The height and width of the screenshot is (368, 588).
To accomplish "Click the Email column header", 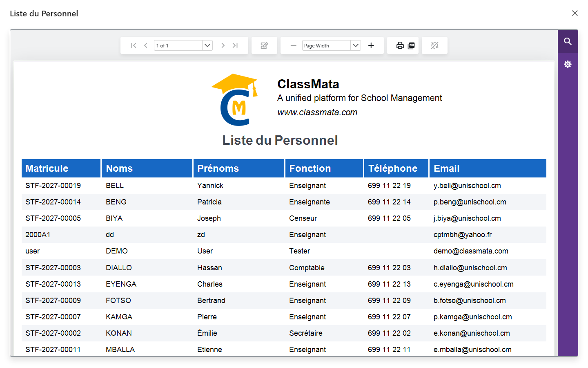I will (488, 168).
